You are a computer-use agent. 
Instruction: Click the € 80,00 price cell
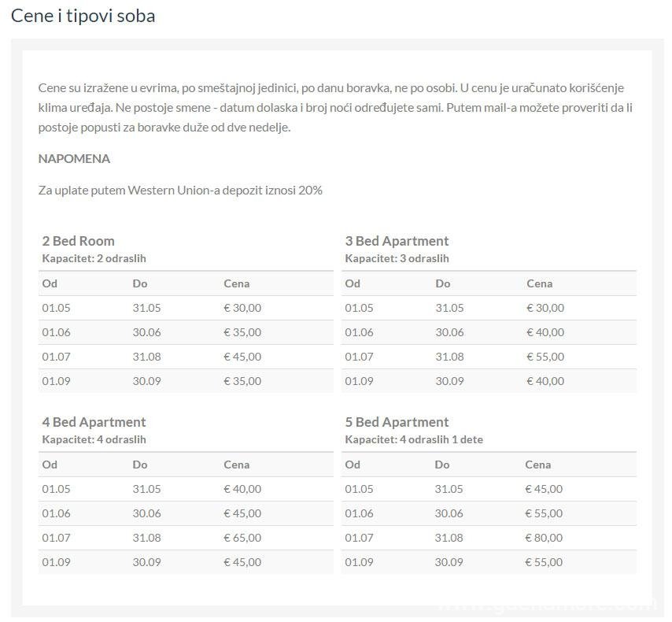[544, 538]
